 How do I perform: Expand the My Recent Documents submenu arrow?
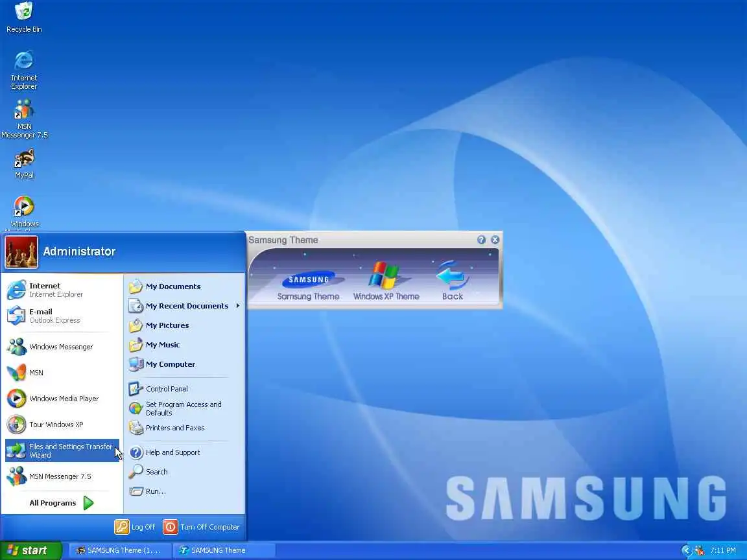238,306
